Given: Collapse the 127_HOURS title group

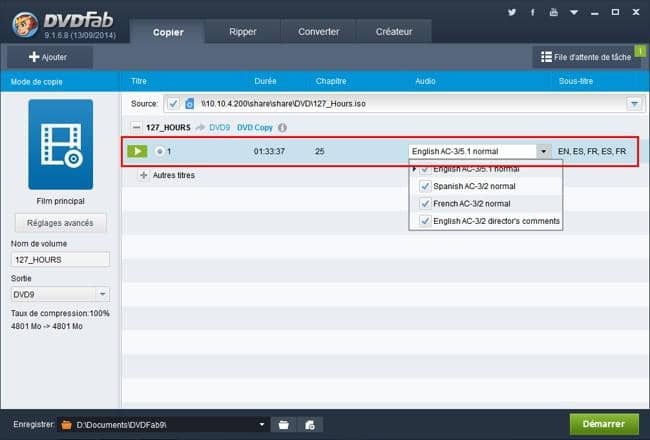Looking at the screenshot, I should [x=136, y=128].
